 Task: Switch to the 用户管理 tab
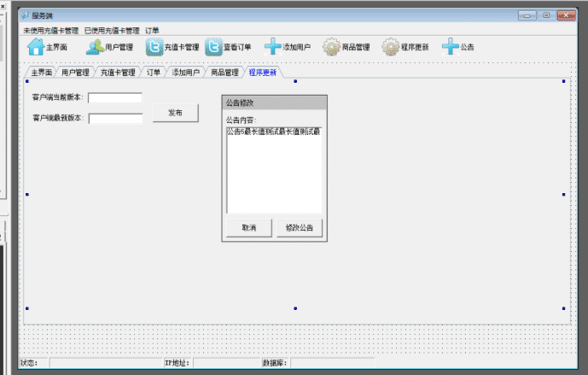75,73
